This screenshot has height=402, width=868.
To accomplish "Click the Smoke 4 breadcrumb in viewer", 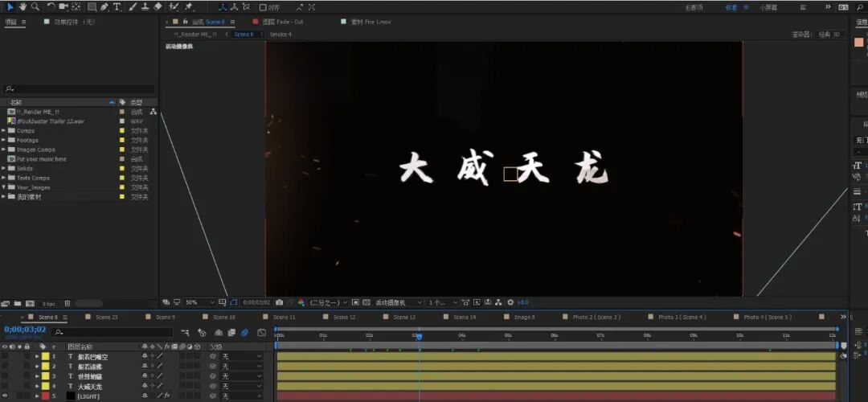I will coord(280,35).
